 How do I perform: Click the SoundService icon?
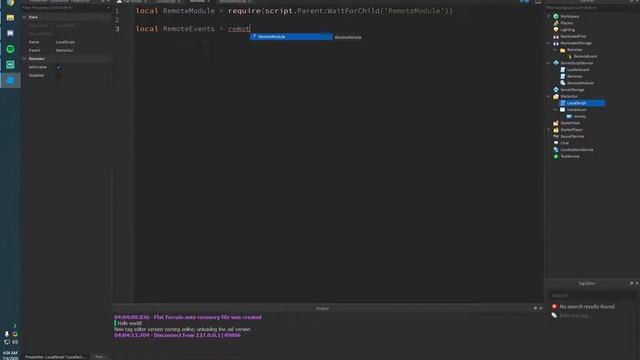click(556, 136)
